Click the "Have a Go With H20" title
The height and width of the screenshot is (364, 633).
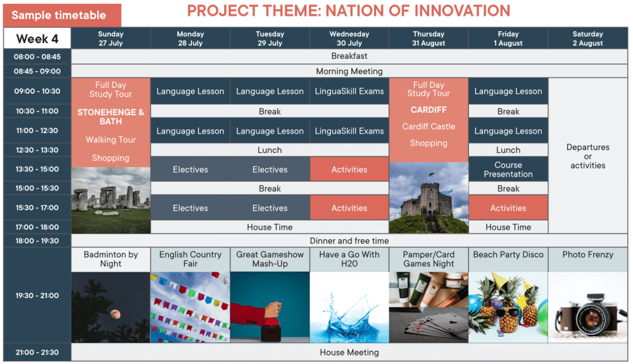pos(349,259)
